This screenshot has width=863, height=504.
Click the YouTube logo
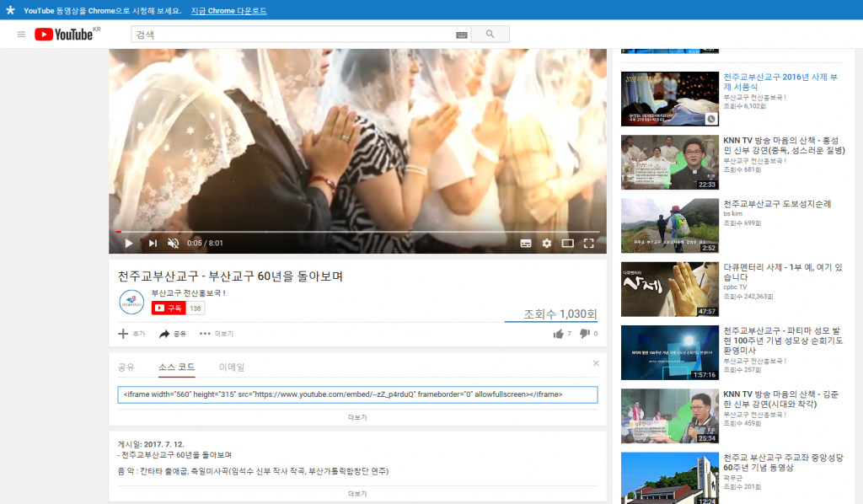pos(66,35)
